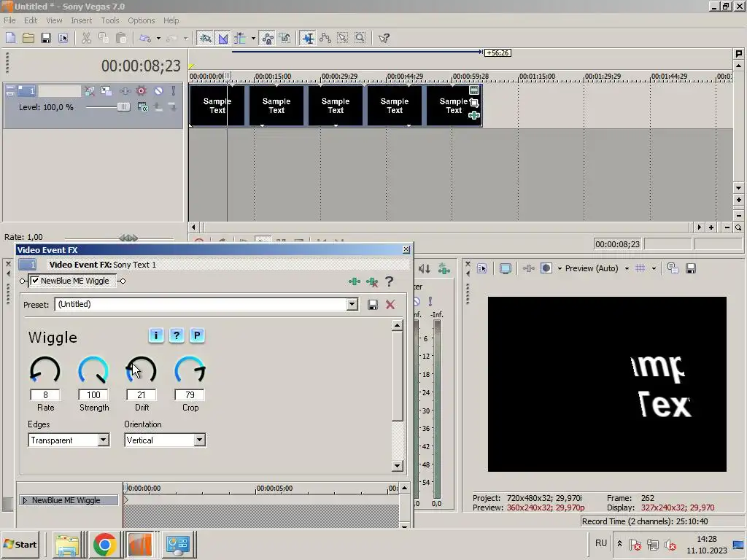Expand NewBlue ME Wiggle keyframe row

pyautogui.click(x=26, y=500)
